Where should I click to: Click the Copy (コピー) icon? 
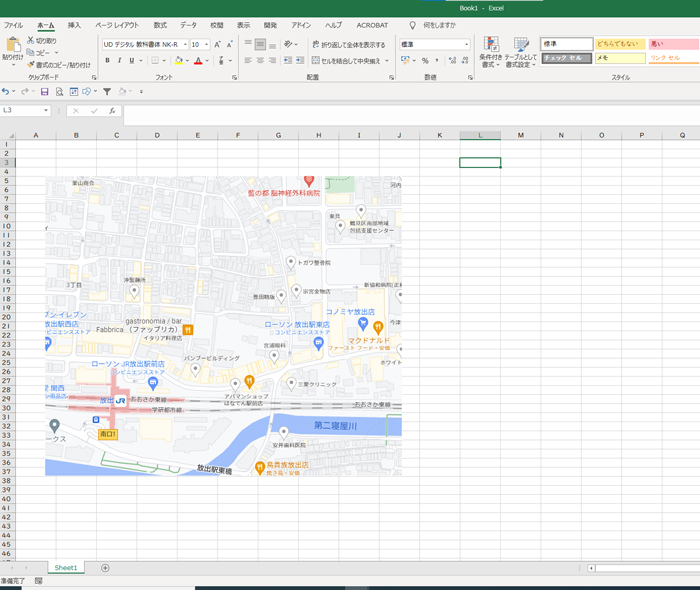tap(30, 52)
